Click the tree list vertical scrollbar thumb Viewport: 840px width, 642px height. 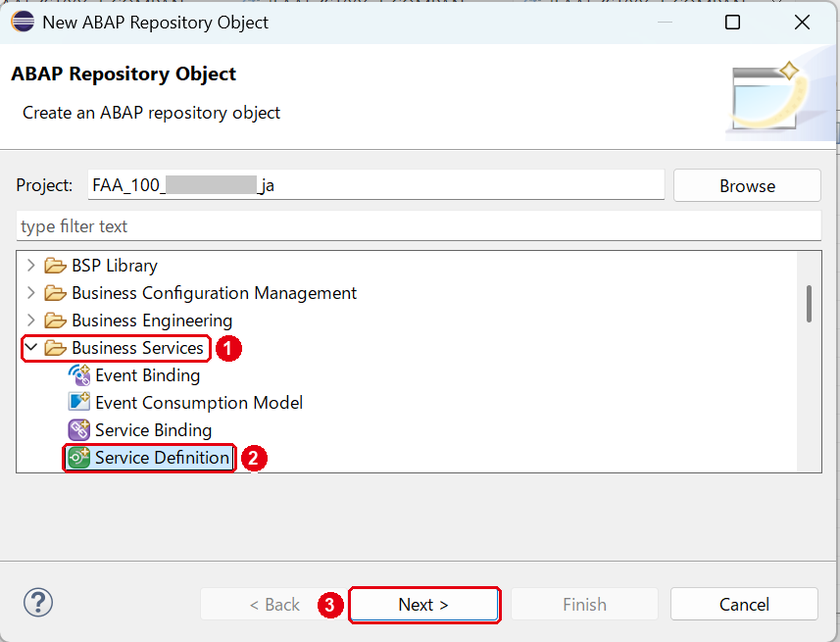pos(809,304)
